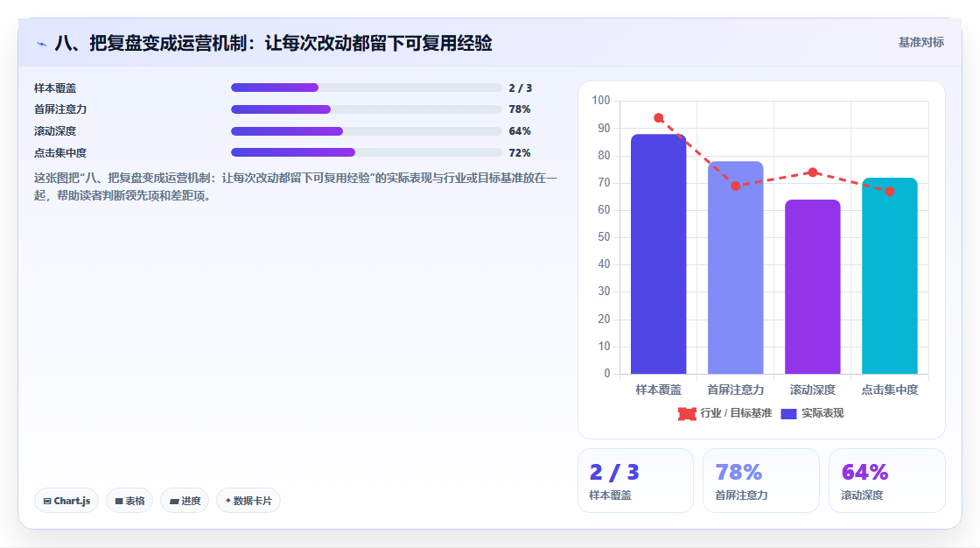This screenshot has height=548, width=980.
Task: Open the 2 / 3 样本覆盖 data card
Action: pyautogui.click(x=635, y=481)
